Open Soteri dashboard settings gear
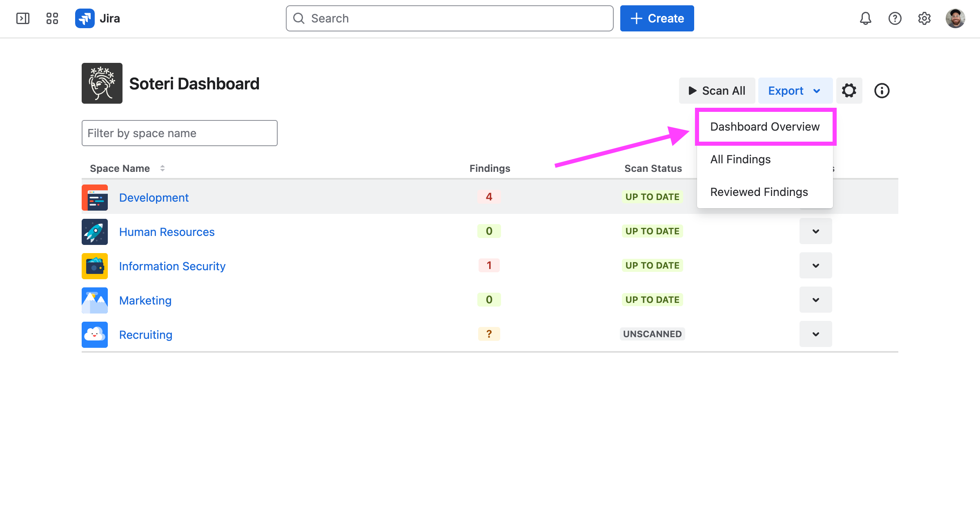Viewport: 980px width, 507px height. [849, 91]
